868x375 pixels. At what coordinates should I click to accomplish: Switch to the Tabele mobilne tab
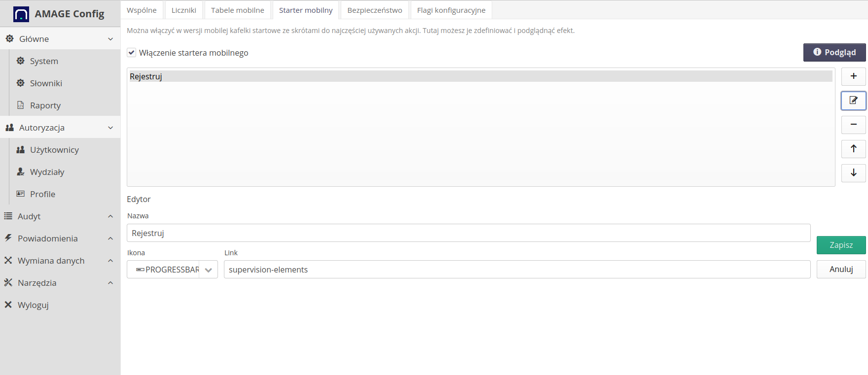click(x=237, y=10)
